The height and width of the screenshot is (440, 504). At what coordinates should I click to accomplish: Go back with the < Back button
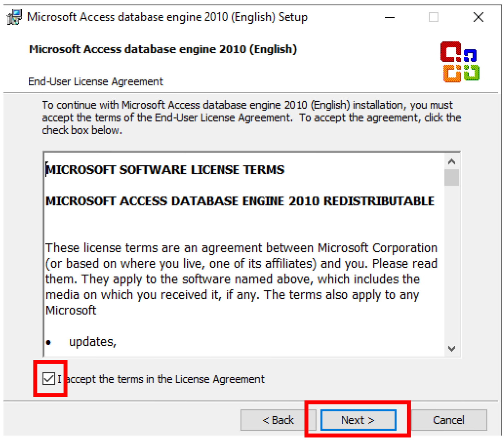278,420
